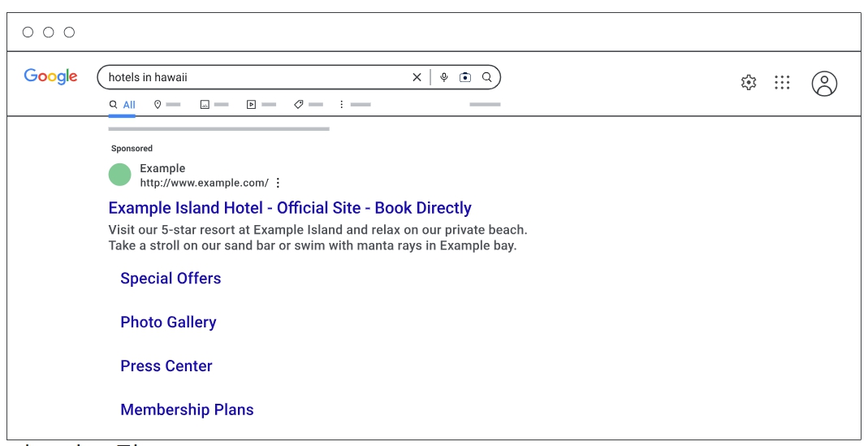Open the Special Offers sitelink

point(171,278)
